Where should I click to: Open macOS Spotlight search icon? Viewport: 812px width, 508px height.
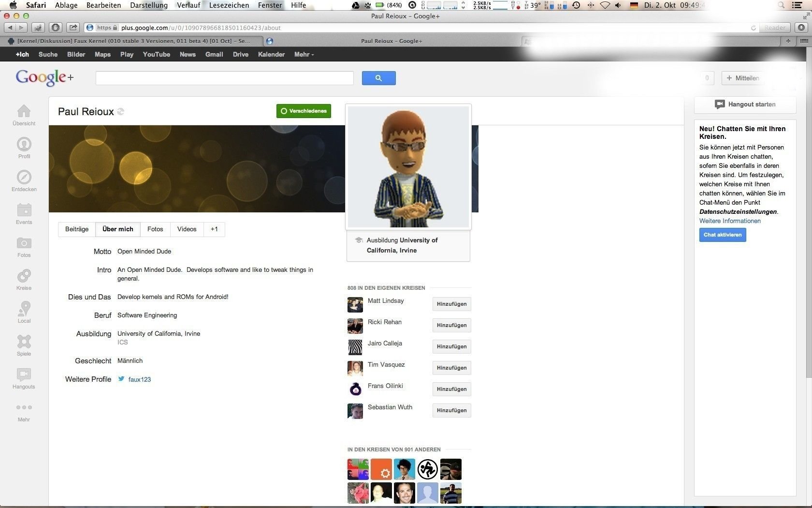781,5
